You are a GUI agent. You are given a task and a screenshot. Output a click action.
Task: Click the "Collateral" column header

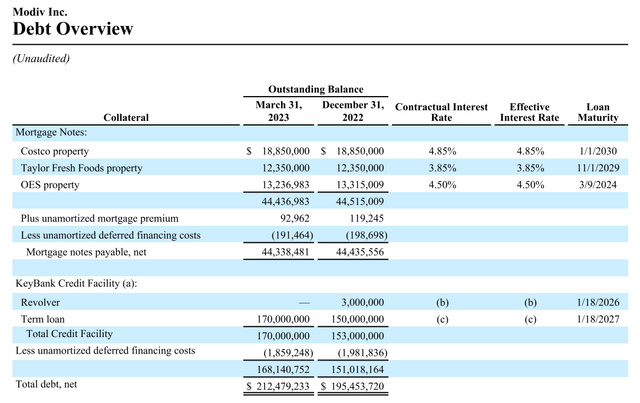126,118
